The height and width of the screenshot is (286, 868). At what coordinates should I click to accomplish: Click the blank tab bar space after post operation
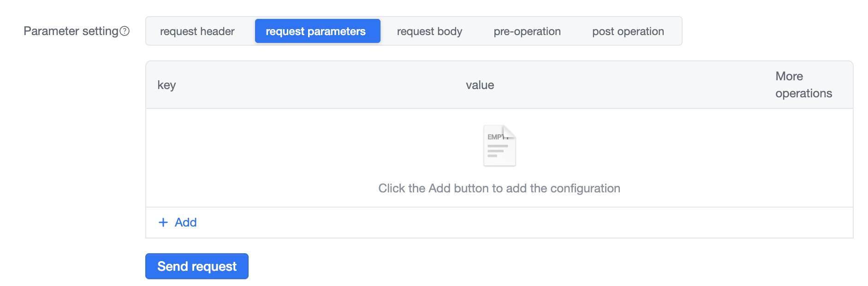click(676, 31)
